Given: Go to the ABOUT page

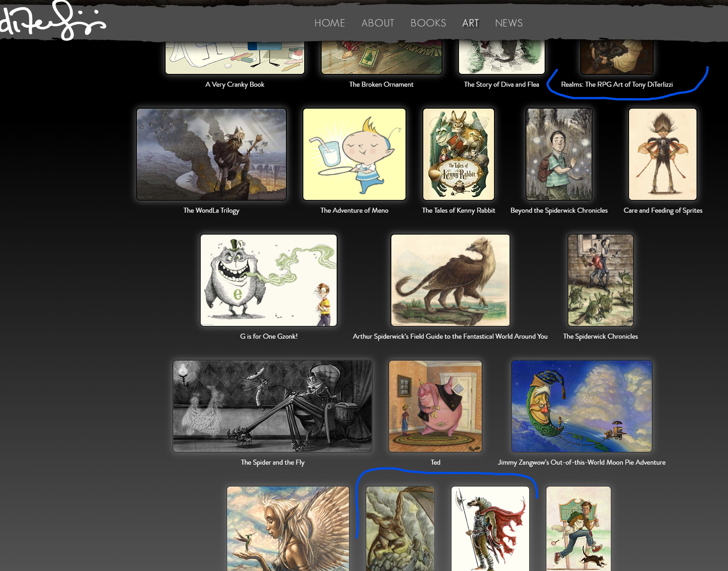Looking at the screenshot, I should (378, 23).
